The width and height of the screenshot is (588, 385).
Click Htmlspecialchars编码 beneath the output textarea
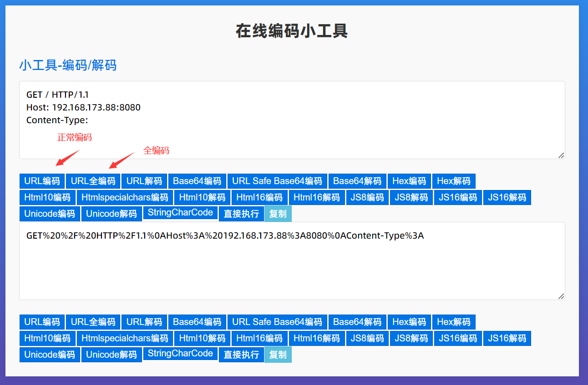[x=125, y=338]
